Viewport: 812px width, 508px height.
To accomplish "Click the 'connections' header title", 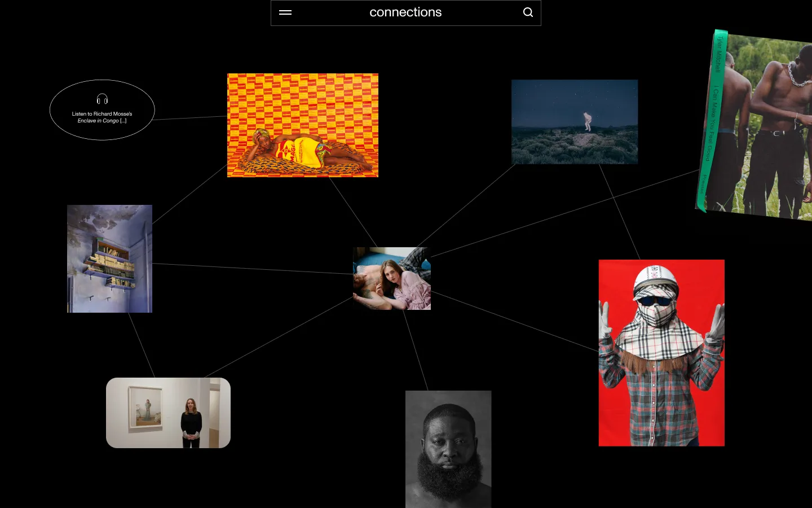I will tap(405, 12).
